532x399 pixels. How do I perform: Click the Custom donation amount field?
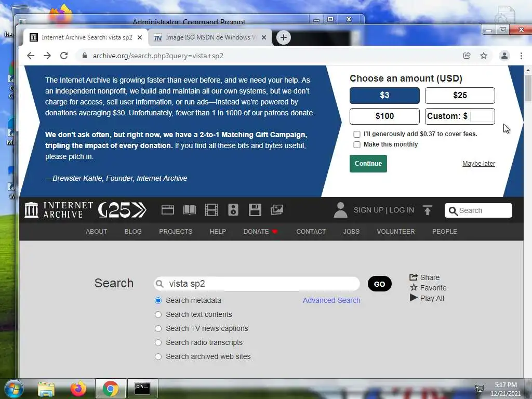(x=482, y=116)
